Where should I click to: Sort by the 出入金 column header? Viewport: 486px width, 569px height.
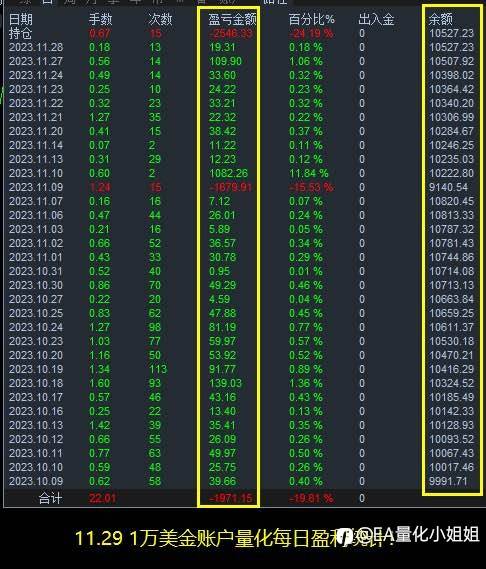pos(376,19)
